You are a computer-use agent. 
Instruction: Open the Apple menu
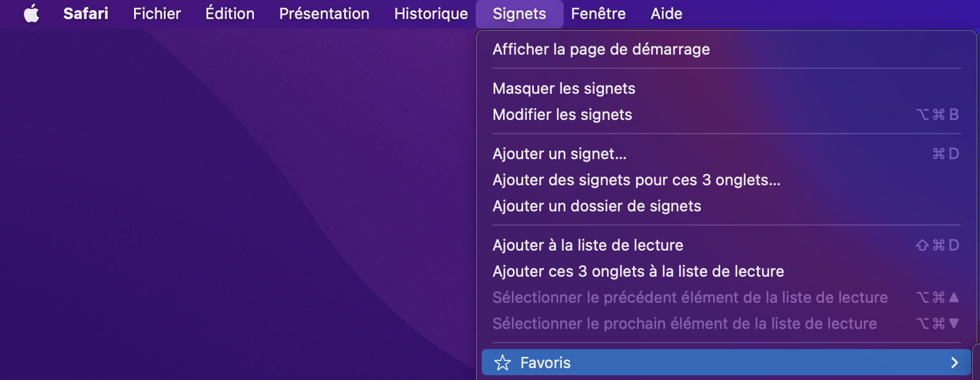[31, 14]
